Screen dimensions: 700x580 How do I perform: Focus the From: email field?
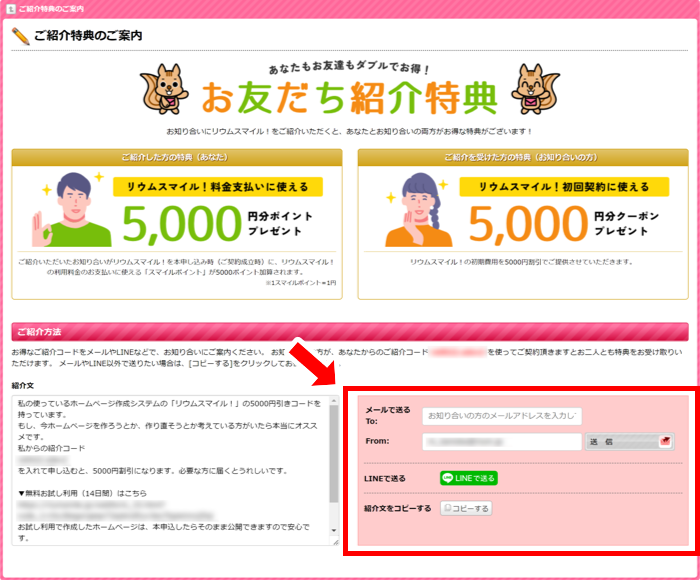(502, 442)
